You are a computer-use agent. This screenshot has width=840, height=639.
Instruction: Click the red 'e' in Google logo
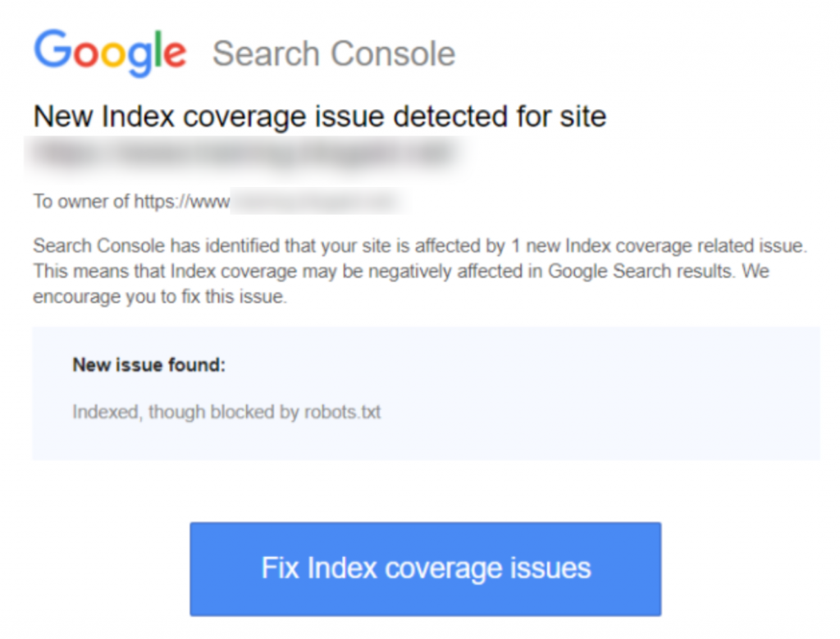(175, 54)
